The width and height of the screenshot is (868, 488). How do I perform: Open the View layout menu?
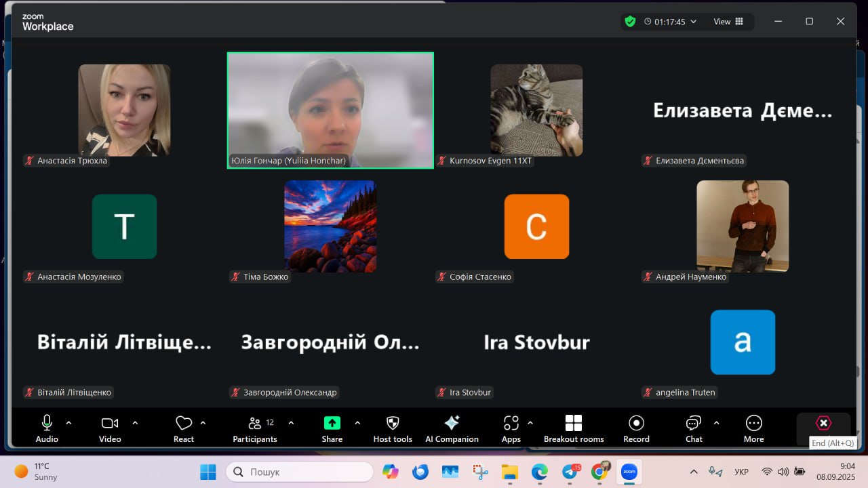point(728,22)
